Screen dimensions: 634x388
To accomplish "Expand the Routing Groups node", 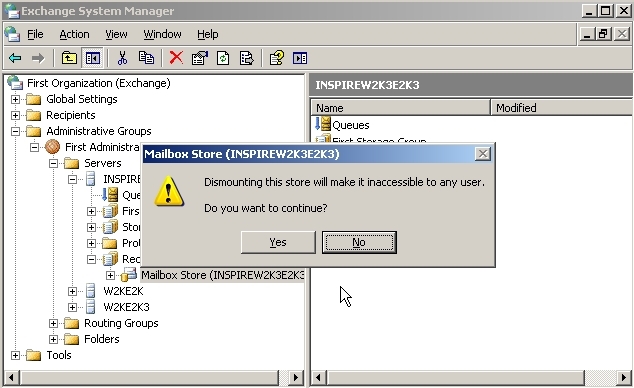I will coord(53,323).
